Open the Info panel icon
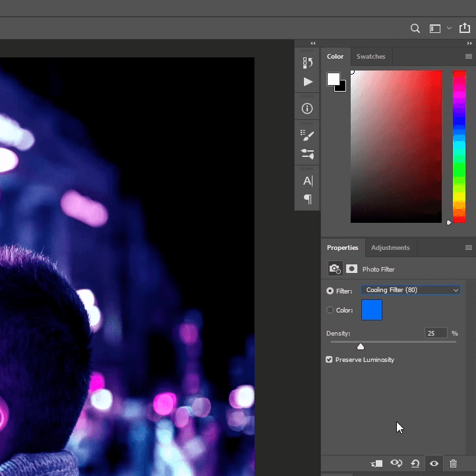The height and width of the screenshot is (476, 476). [x=307, y=108]
